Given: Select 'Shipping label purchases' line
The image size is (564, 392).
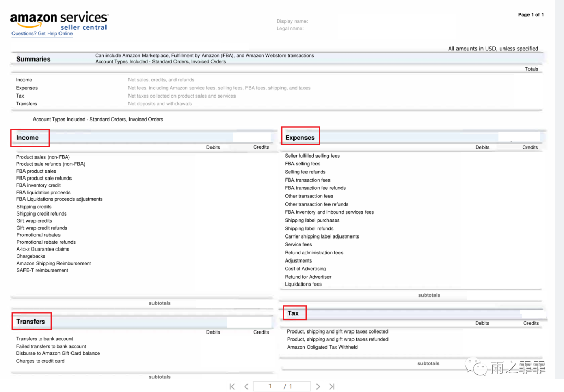Looking at the screenshot, I should [x=312, y=220].
